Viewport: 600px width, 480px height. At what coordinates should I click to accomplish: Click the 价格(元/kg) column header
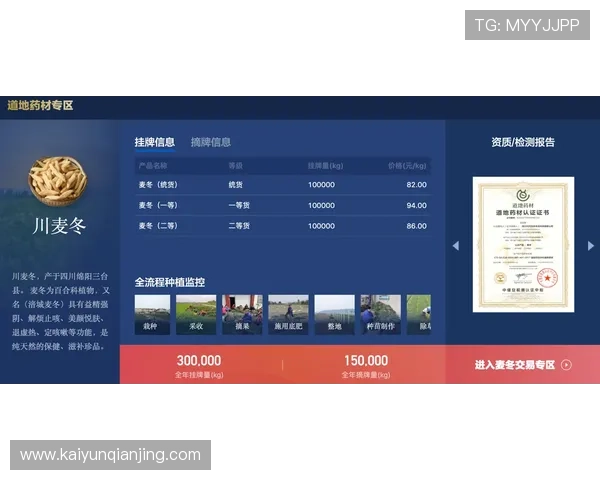click(x=407, y=166)
